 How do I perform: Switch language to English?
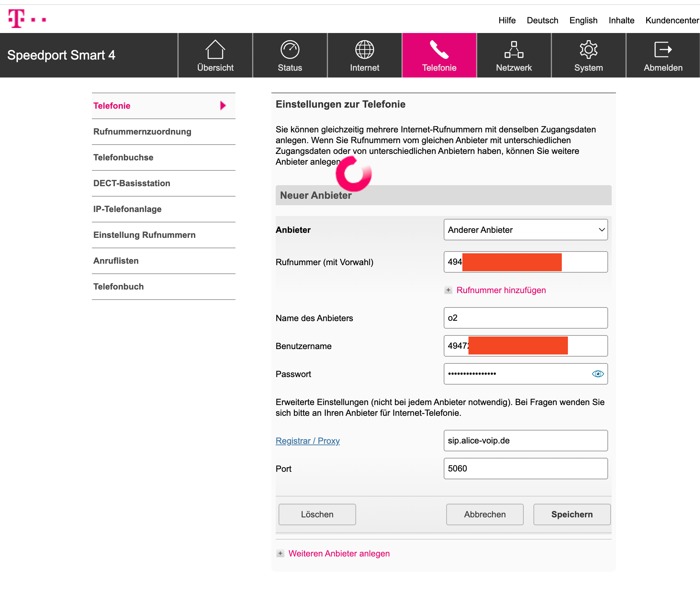pyautogui.click(x=583, y=20)
